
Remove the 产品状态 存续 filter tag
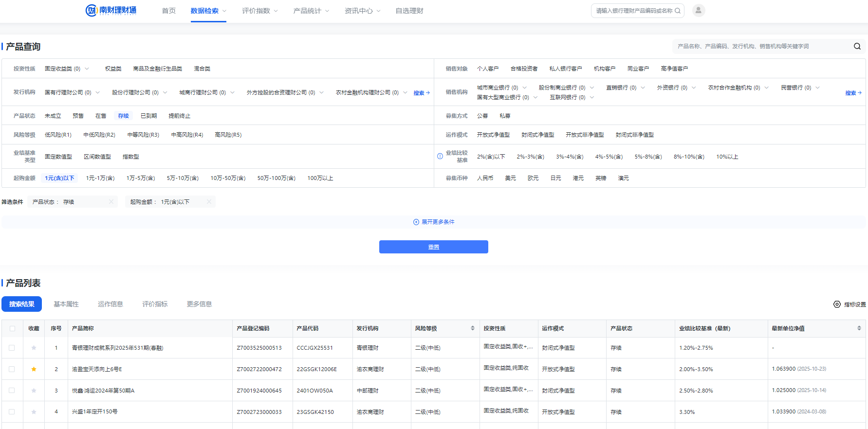coord(111,202)
